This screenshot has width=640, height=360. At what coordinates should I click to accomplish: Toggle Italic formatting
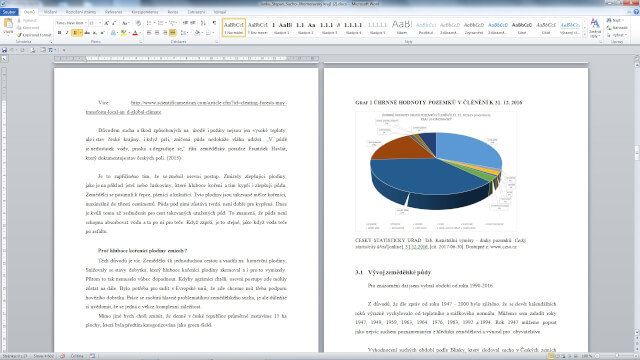click(67, 33)
